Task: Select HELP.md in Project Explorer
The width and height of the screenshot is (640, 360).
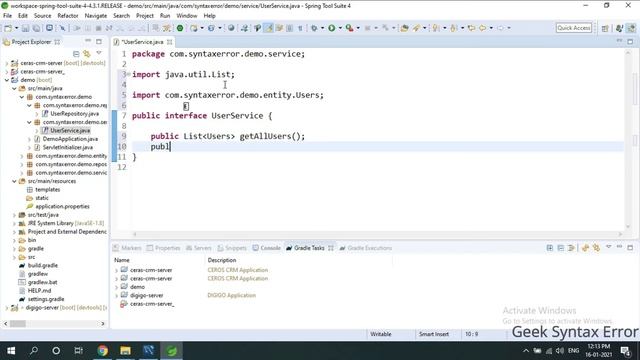Action: pyautogui.click(x=39, y=291)
